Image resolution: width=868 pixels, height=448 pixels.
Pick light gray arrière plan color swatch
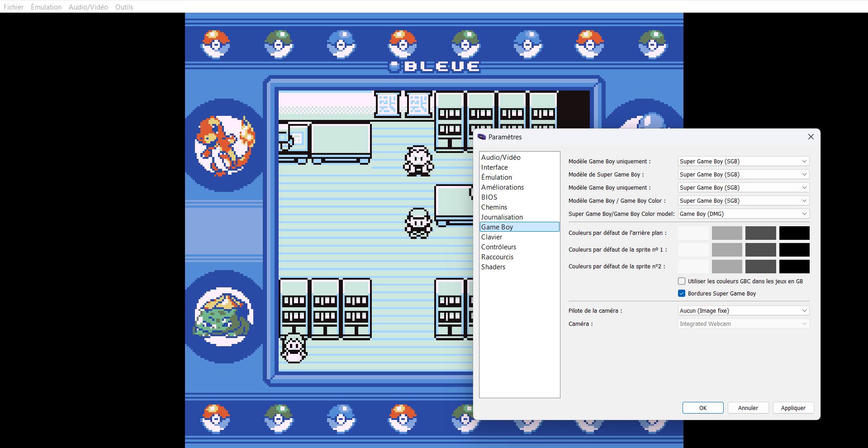pyautogui.click(x=727, y=233)
